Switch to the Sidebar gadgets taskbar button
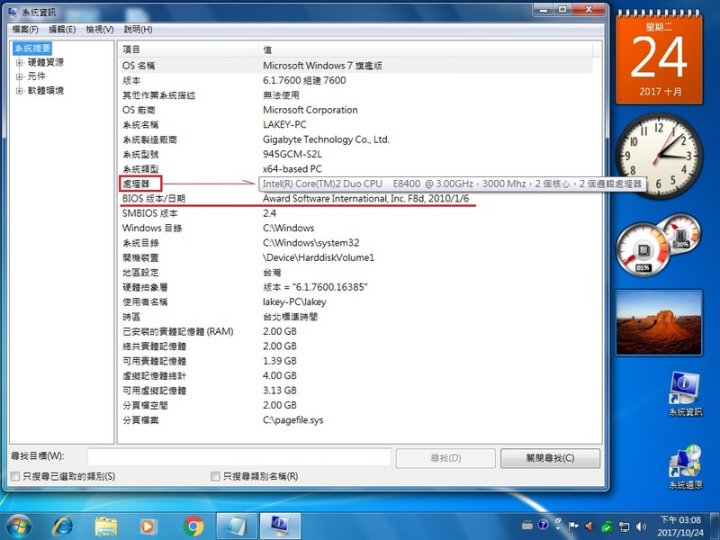720x540 pixels. [x=236, y=526]
